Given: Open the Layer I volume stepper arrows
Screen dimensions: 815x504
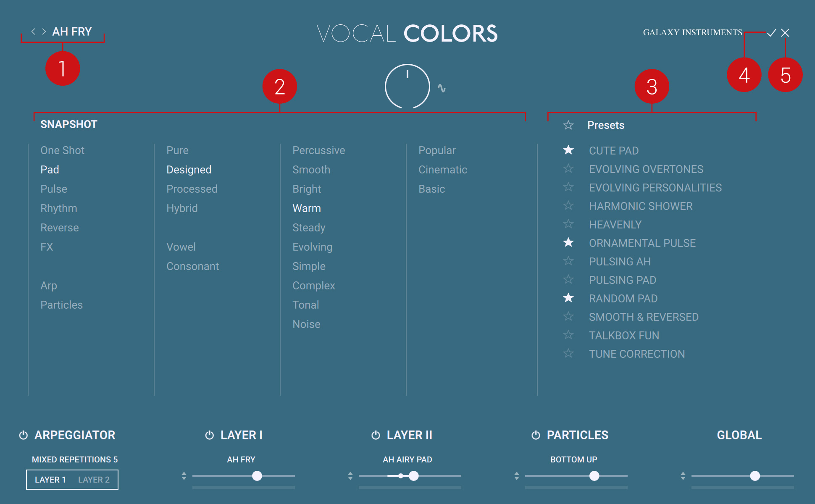Looking at the screenshot, I should coord(184,476).
